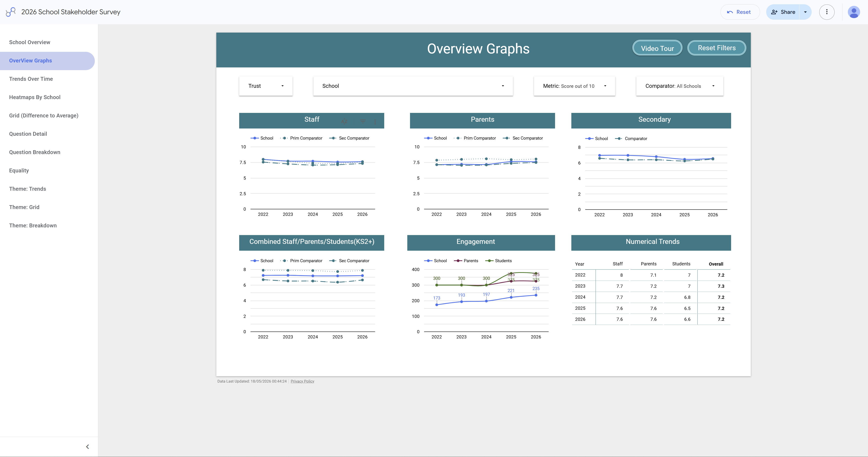Viewport: 868px width, 457px height.
Task: Click the 235 data point in Engagement chart
Action: pyautogui.click(x=536, y=295)
